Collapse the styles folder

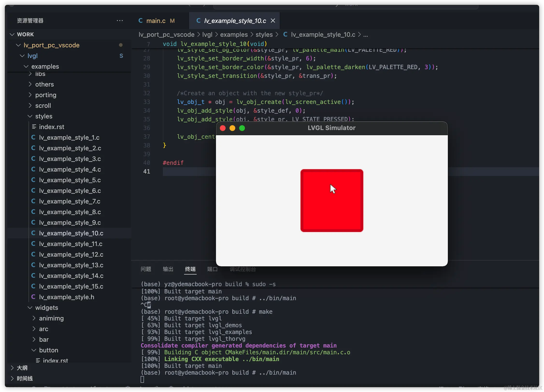pos(30,116)
